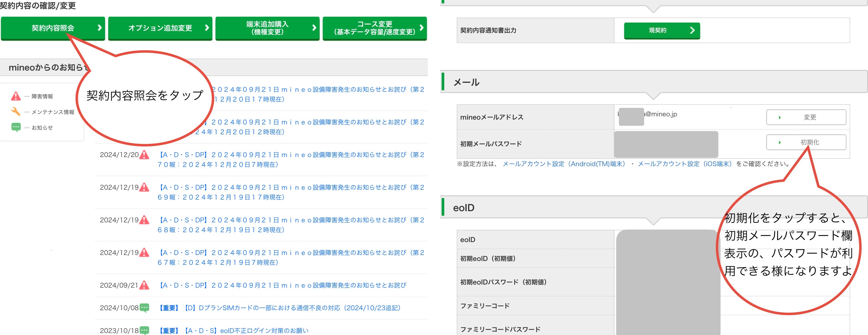Click warning icon beside 2024/09/21 notice
The width and height of the screenshot is (868, 335).
(144, 285)
